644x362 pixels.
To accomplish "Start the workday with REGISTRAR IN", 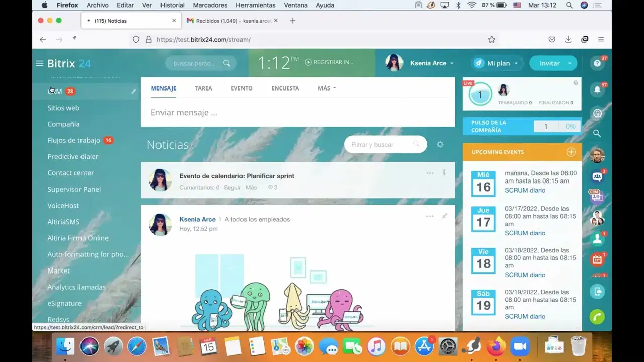I will 329,62.
